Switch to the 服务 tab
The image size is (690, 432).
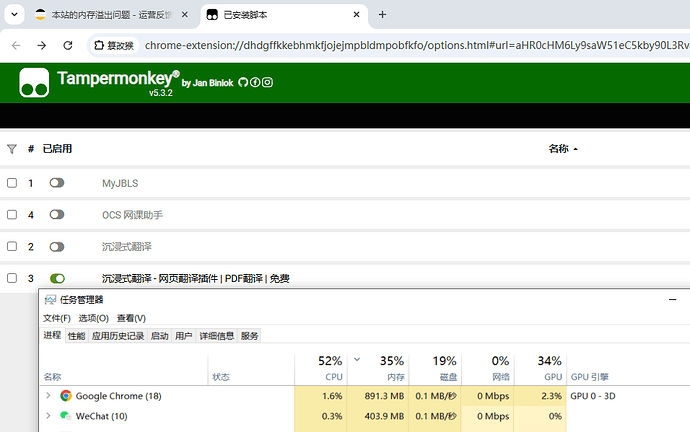pos(250,336)
